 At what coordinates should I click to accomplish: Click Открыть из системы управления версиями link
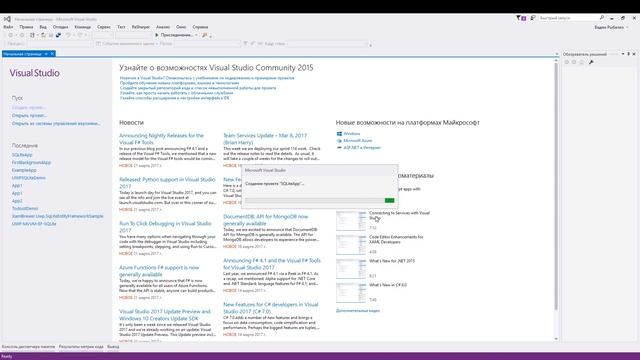(56, 123)
